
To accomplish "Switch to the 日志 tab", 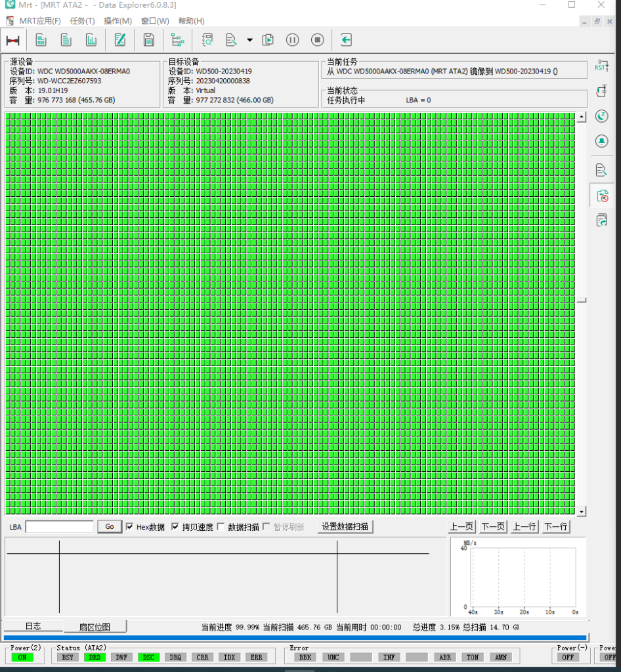I will [x=33, y=626].
